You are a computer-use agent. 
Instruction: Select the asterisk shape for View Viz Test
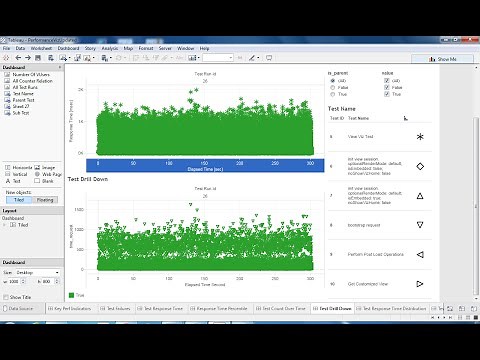420,137
